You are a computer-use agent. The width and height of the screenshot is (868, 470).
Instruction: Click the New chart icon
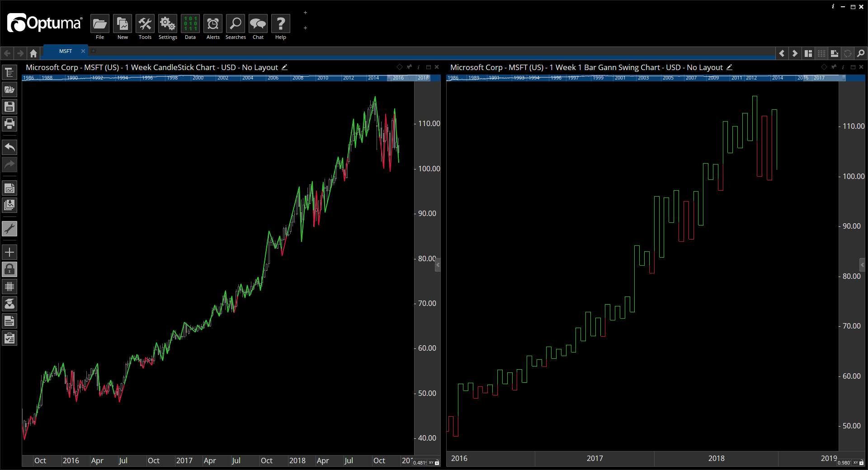(123, 23)
